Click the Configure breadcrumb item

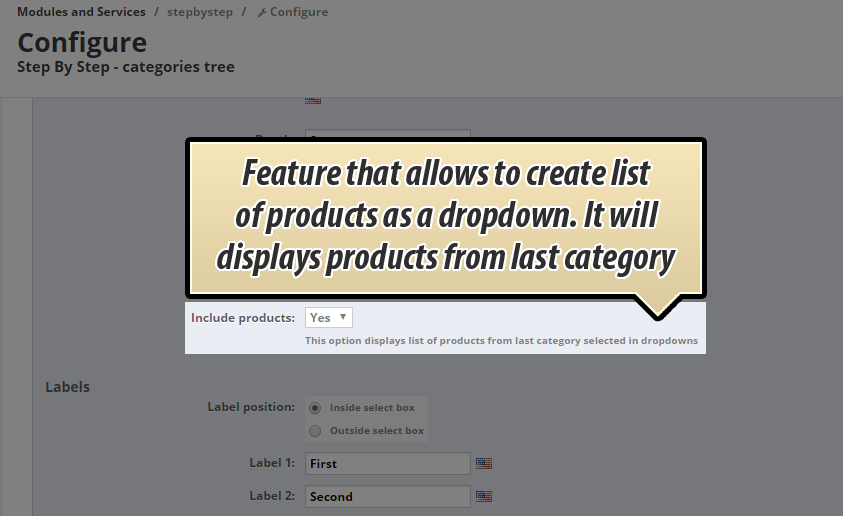click(x=298, y=12)
